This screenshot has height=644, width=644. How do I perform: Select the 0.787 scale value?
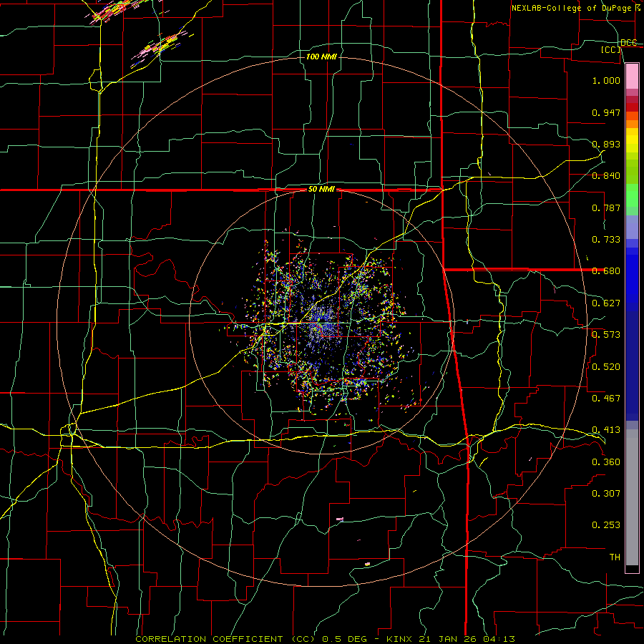tap(606, 208)
